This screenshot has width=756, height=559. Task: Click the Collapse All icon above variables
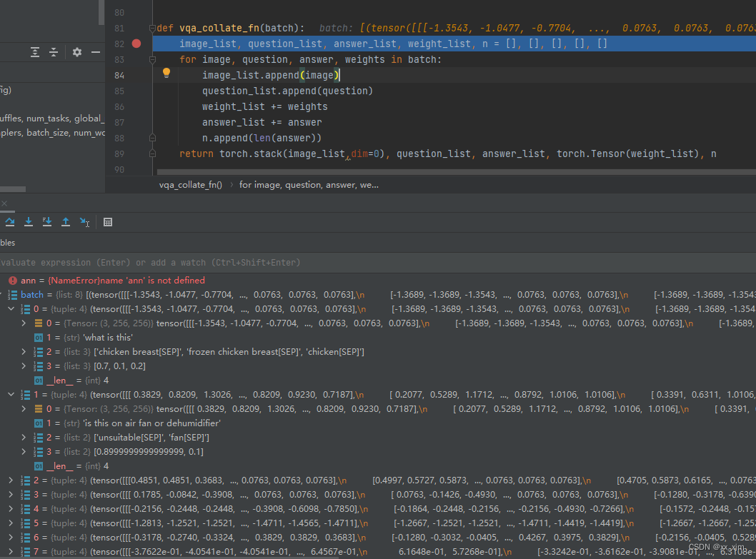[x=53, y=52]
